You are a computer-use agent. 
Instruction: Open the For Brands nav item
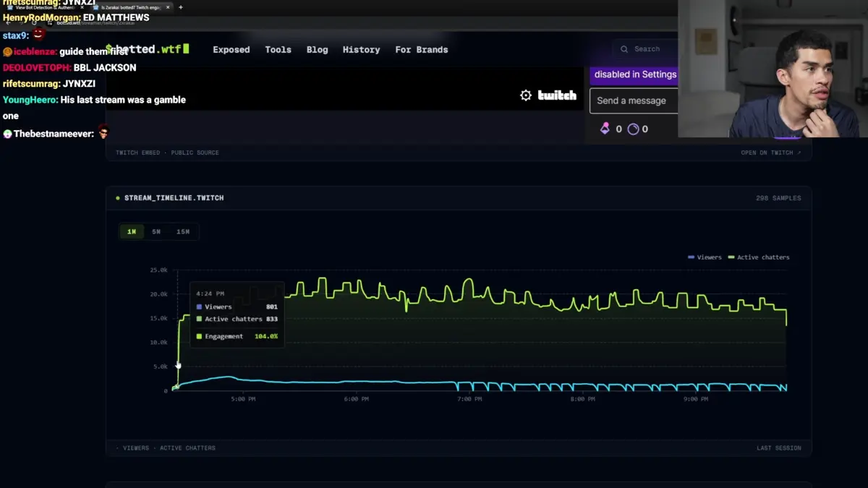422,50
